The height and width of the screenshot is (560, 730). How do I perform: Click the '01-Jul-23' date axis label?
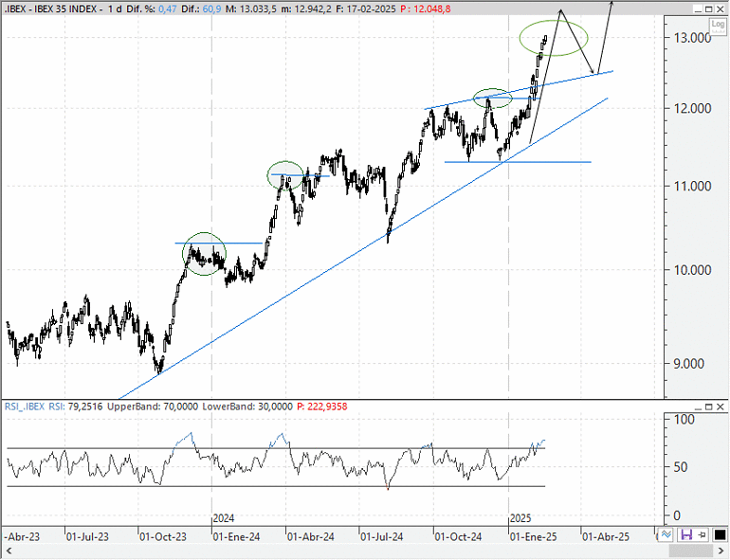[87, 536]
